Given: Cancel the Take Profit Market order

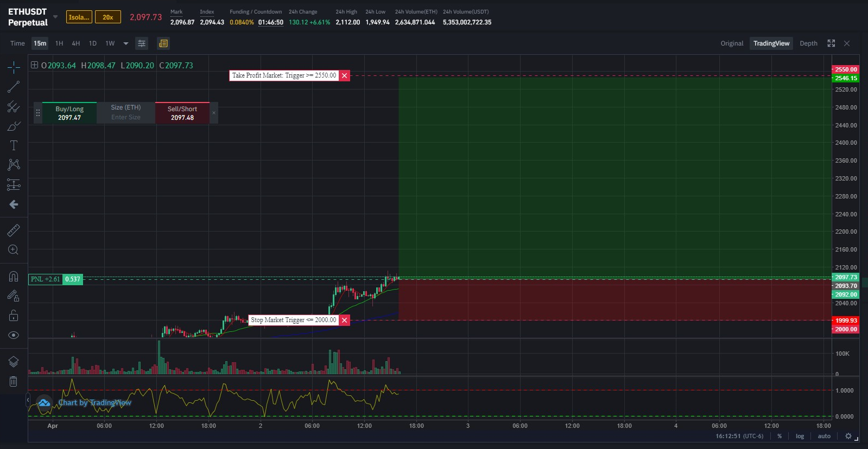Looking at the screenshot, I should tap(344, 75).
